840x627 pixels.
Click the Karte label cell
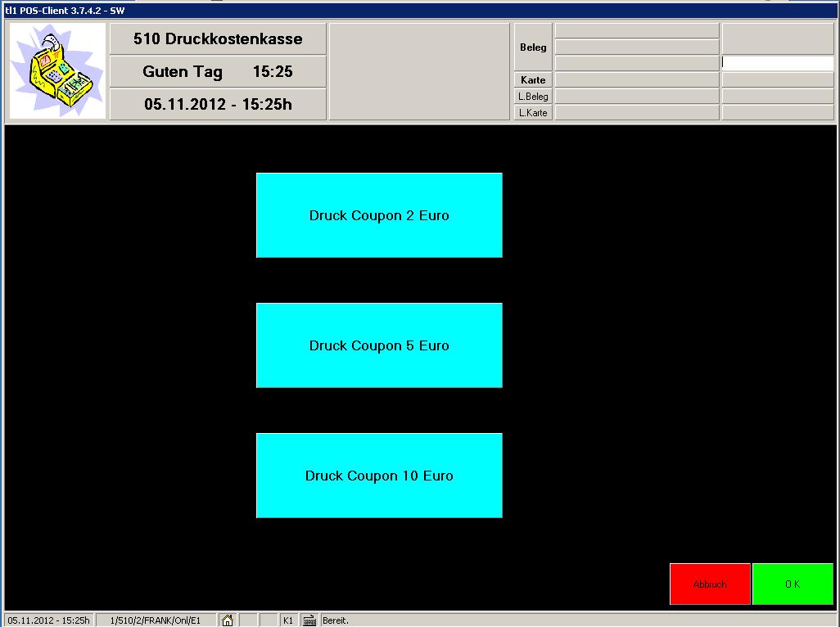click(x=533, y=80)
